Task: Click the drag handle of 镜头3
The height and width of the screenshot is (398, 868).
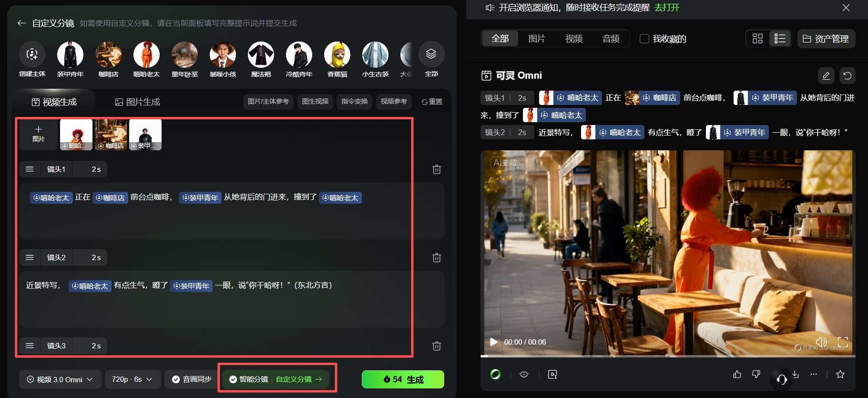Action: point(30,346)
